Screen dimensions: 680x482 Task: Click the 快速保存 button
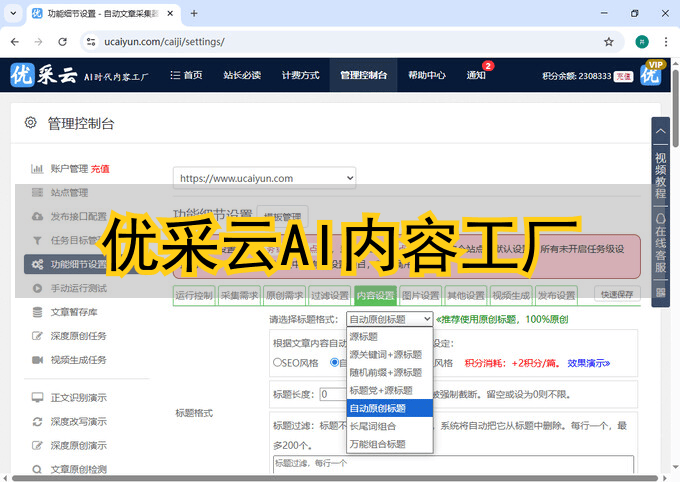[617, 294]
